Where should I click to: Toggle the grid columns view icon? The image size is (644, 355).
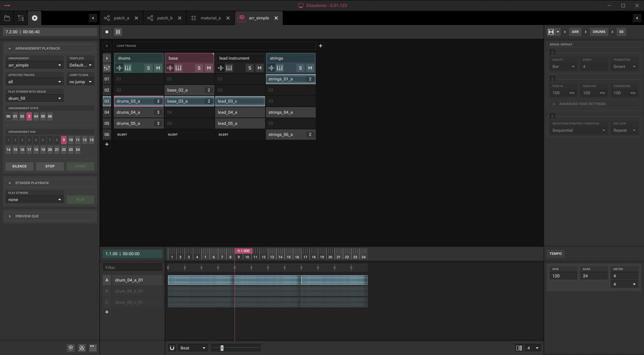(118, 32)
